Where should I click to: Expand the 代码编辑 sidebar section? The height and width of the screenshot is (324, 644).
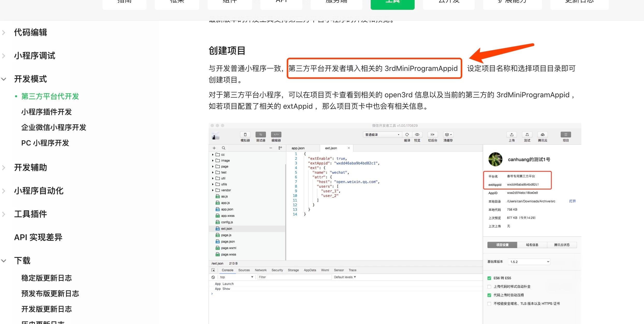point(31,33)
